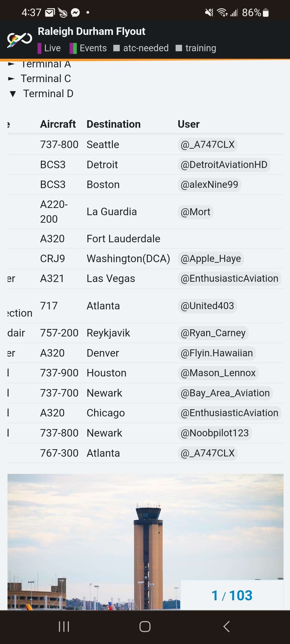Viewport: 290px width, 644px height.
Task: Collapse the Terminal D section
Action: [41, 94]
